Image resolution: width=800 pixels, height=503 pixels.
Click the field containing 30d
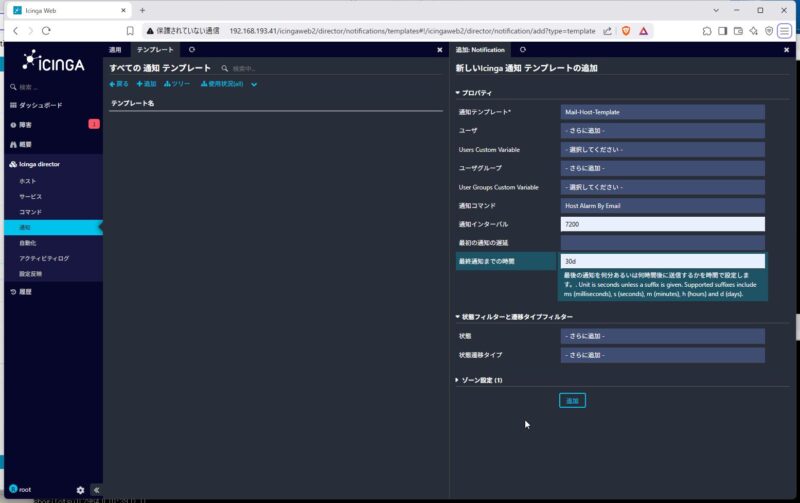click(662, 261)
